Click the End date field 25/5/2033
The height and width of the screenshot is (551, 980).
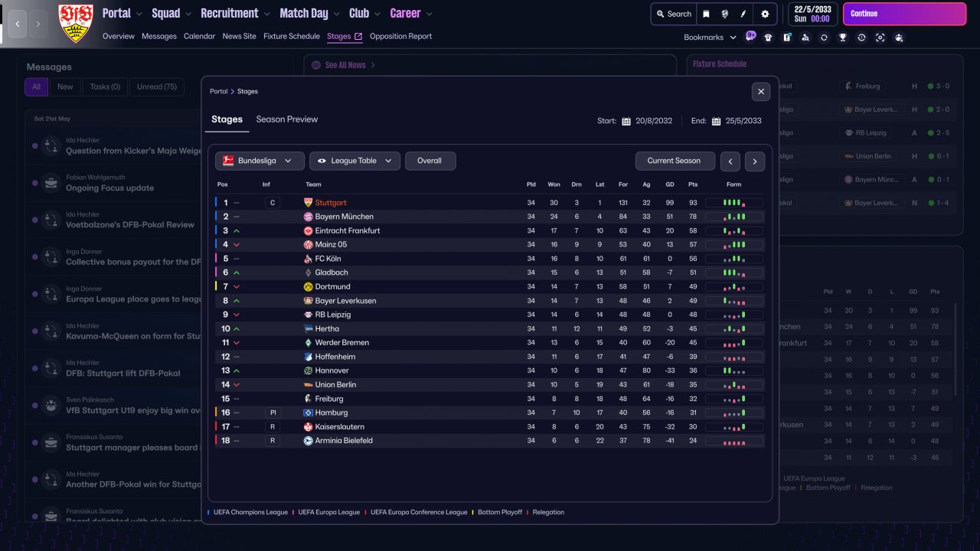(743, 121)
